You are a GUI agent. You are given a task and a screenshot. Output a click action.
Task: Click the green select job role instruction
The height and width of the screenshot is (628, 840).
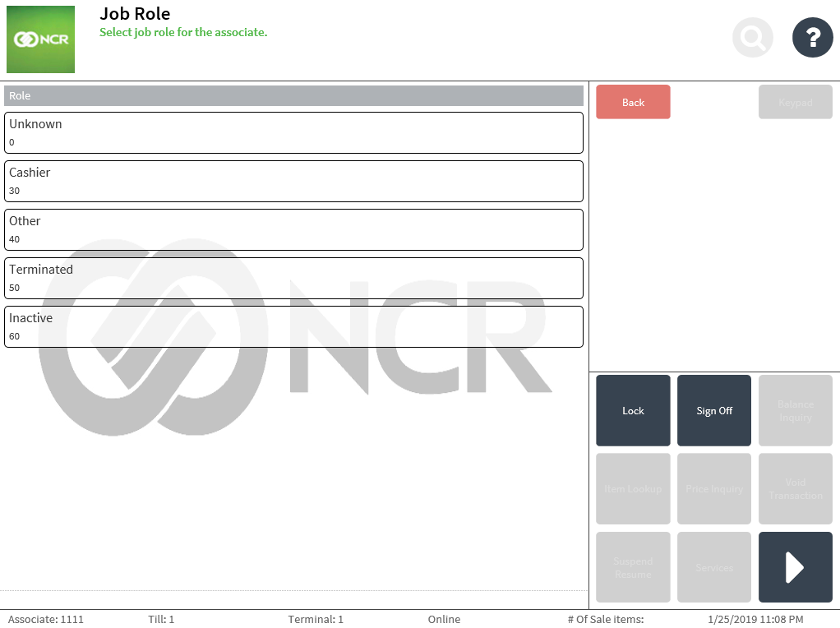pos(183,32)
